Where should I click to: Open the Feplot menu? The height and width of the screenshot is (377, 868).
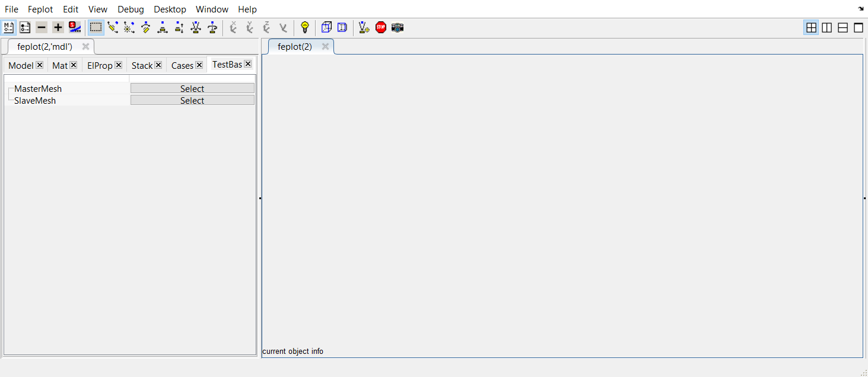(40, 9)
